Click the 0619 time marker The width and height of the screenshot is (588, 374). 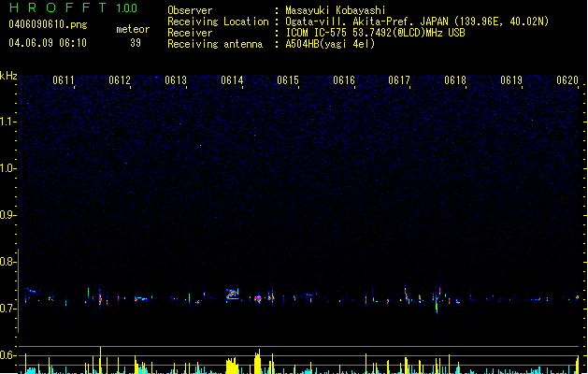click(x=511, y=80)
